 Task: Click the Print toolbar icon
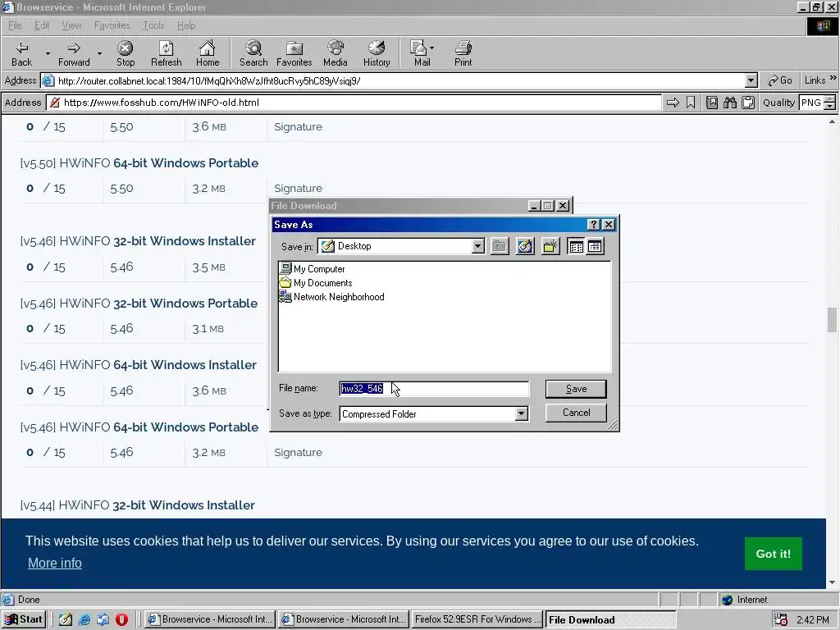(x=463, y=53)
